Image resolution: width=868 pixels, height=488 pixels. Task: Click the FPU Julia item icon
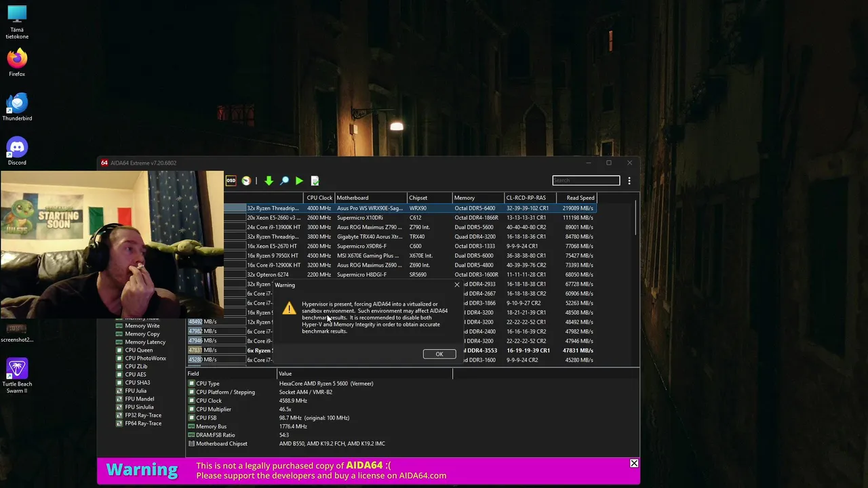(x=119, y=391)
